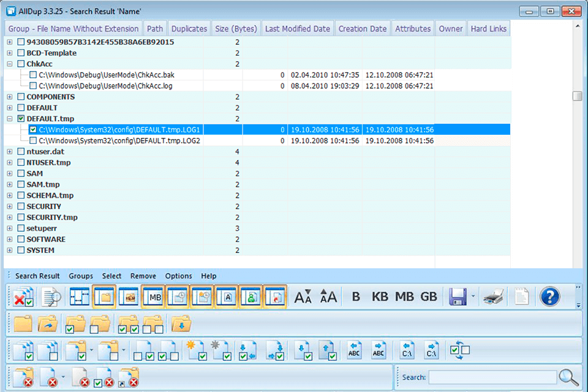
Task: Click inside the Search input field
Action: (493, 377)
